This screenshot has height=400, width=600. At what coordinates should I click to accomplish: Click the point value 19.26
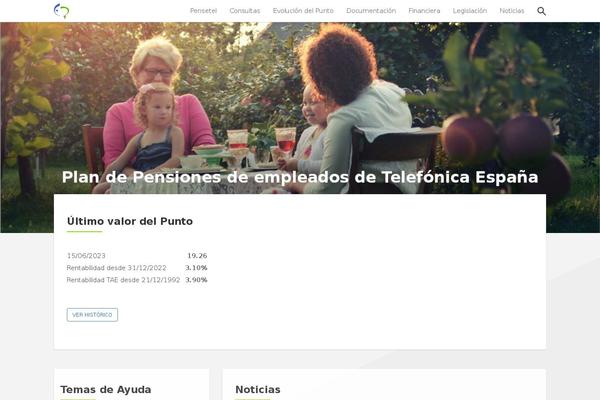coord(197,256)
